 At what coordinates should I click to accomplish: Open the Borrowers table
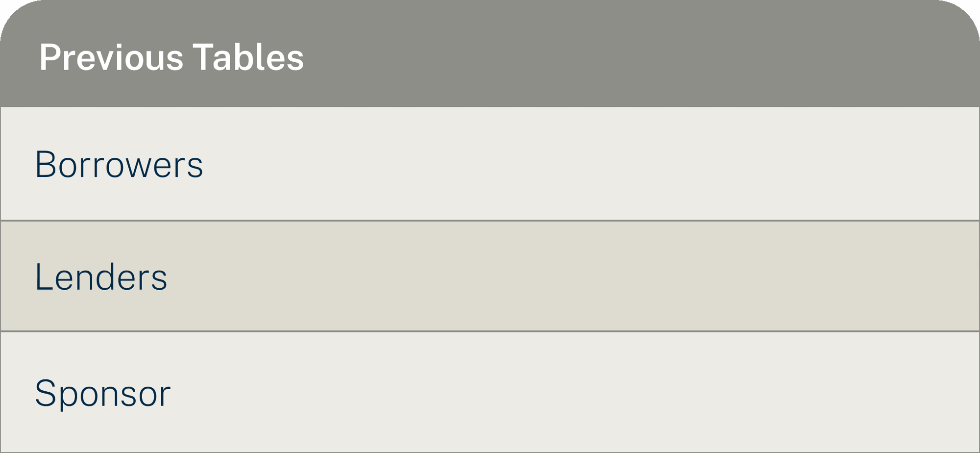point(119,164)
